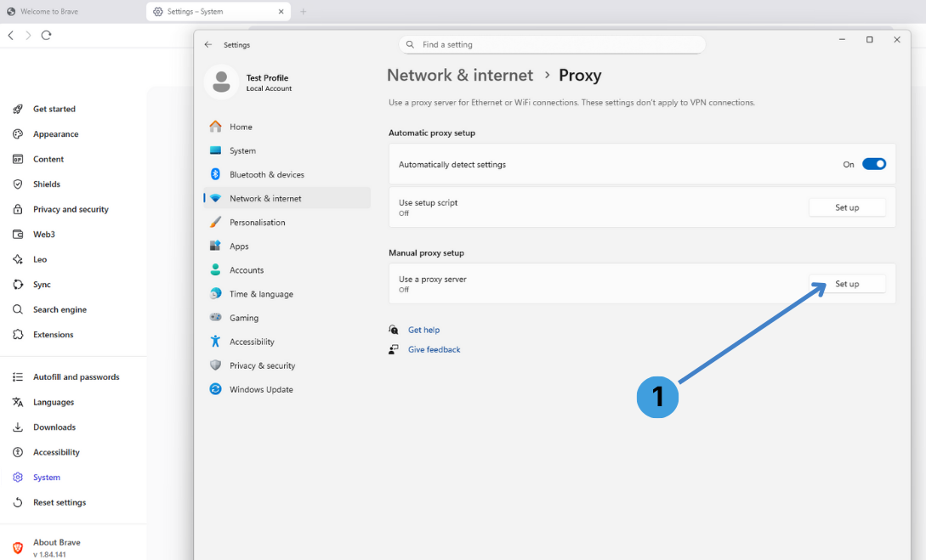Screen dimensions: 926x560
Task: Click the Brave lion logo near About Brave
Action: click(18, 547)
